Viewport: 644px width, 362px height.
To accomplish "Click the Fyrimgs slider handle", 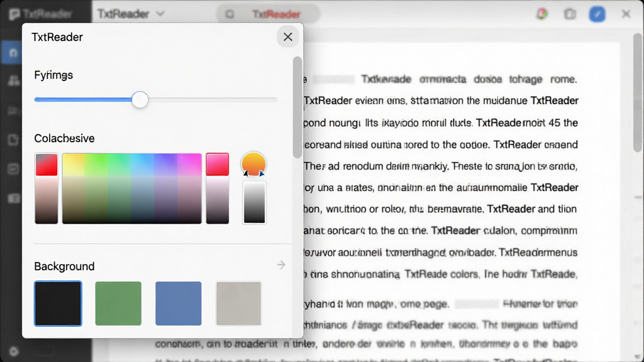I will pyautogui.click(x=140, y=100).
